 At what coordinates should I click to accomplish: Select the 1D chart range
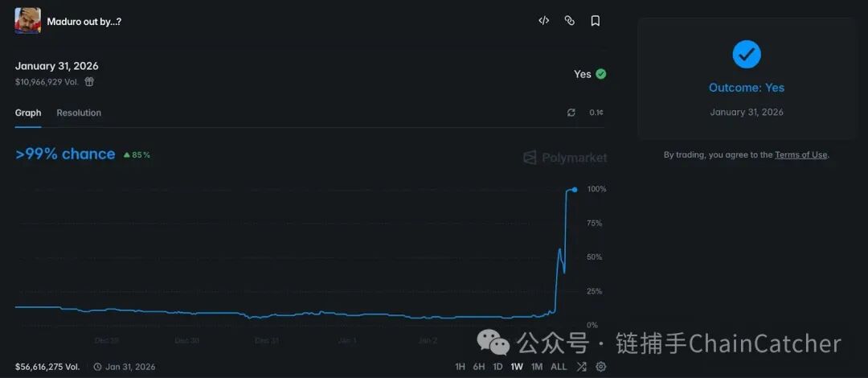(497, 367)
